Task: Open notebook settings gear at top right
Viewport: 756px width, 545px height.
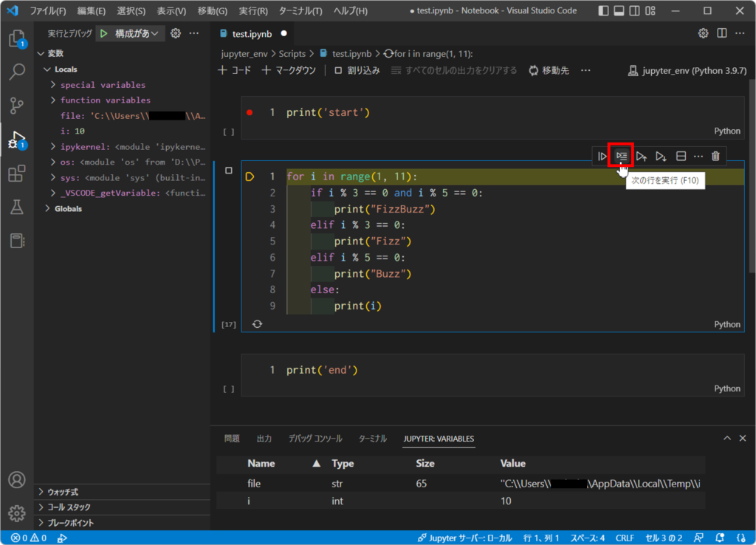Action: pyautogui.click(x=704, y=33)
